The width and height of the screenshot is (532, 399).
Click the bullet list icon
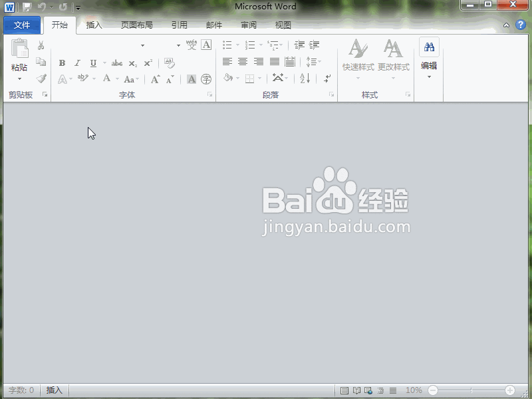point(227,45)
